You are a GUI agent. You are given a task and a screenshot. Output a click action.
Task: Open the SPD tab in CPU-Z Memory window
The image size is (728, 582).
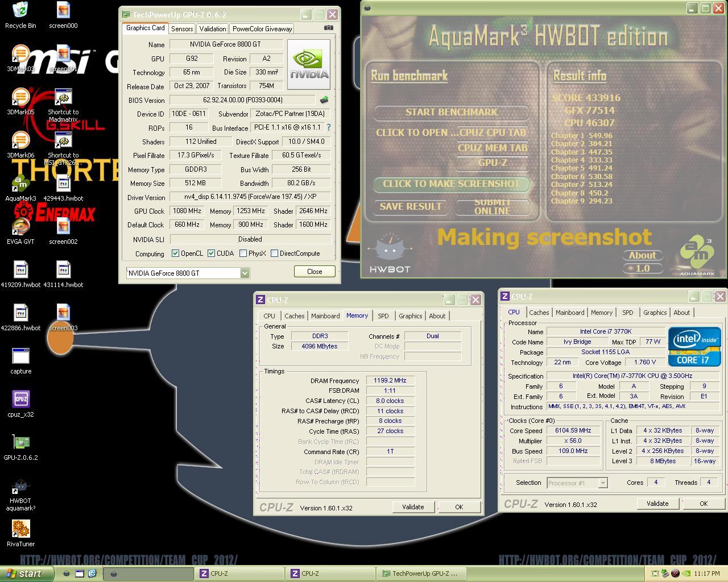point(383,316)
